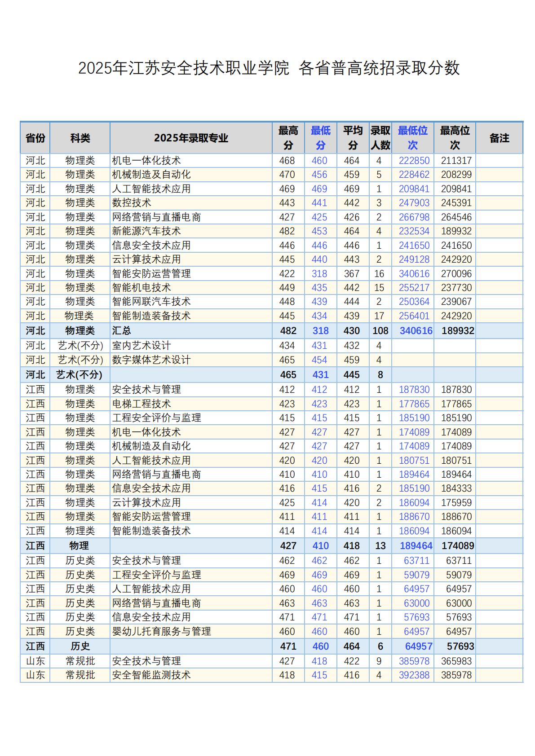
Task: Select the '电梯工程技术' major cell
Action: 191,404
